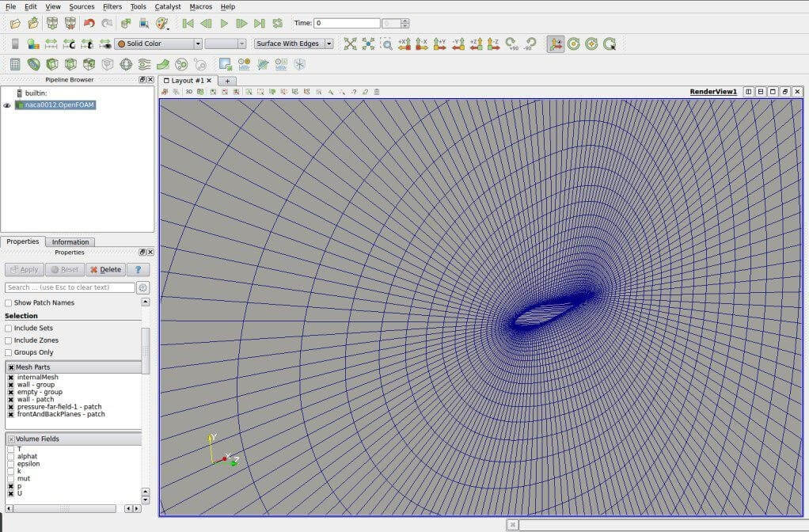
Task: Uncheck the U volume field
Action: tap(11, 494)
